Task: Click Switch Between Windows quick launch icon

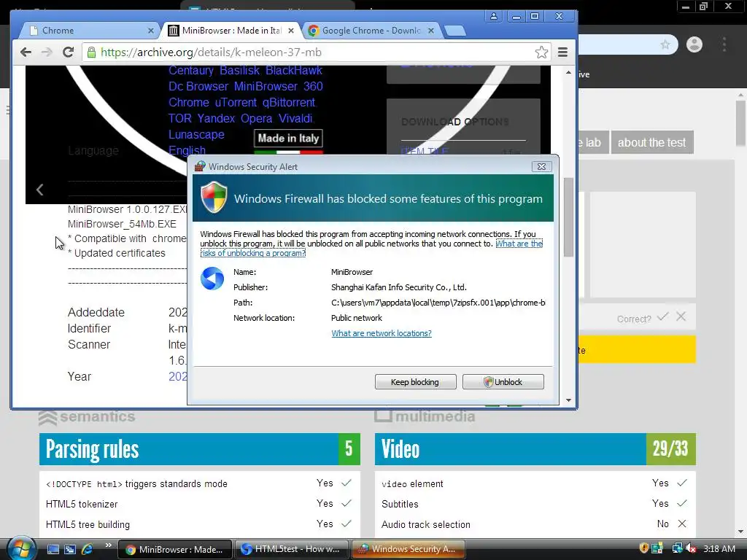Action: point(70,549)
